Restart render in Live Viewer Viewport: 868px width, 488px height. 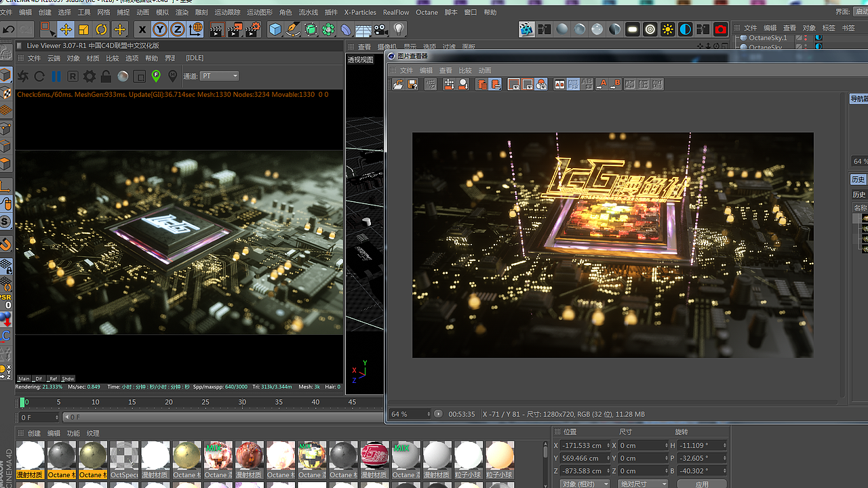[x=39, y=77]
